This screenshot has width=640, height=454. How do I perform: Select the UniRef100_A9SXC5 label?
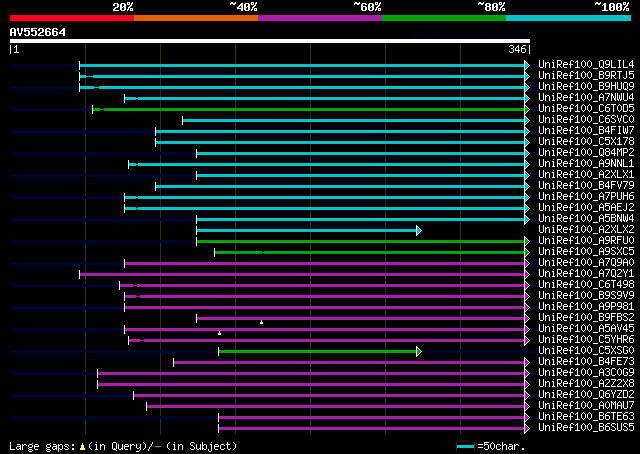tap(586, 252)
